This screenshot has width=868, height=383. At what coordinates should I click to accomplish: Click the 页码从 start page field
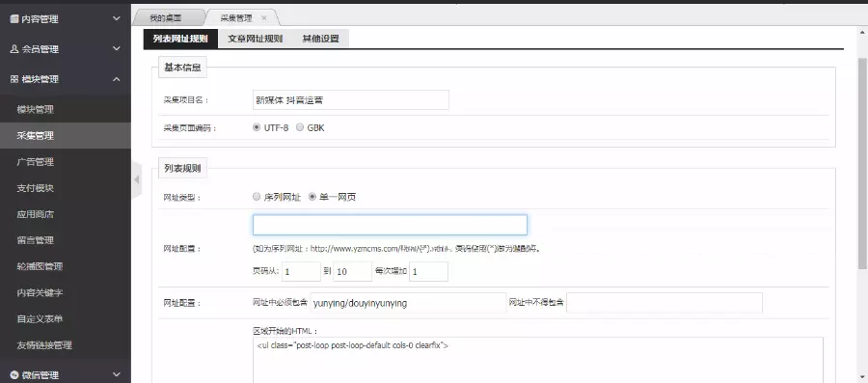(301, 272)
